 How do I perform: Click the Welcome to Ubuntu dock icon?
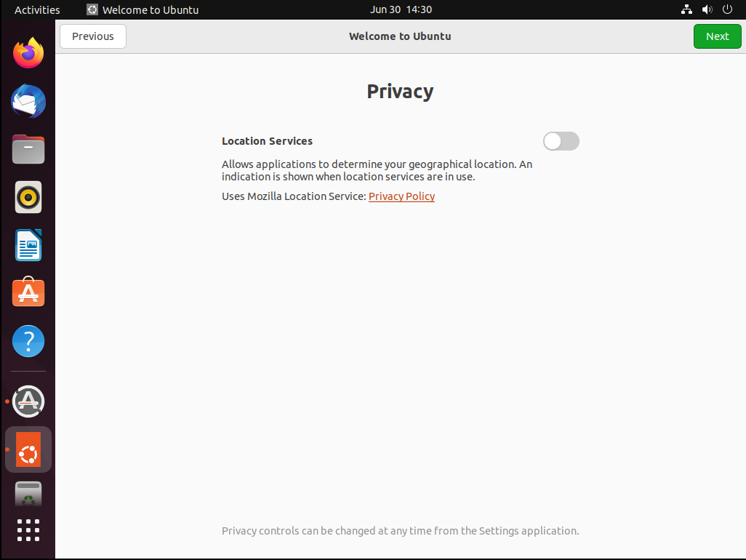coord(28,449)
